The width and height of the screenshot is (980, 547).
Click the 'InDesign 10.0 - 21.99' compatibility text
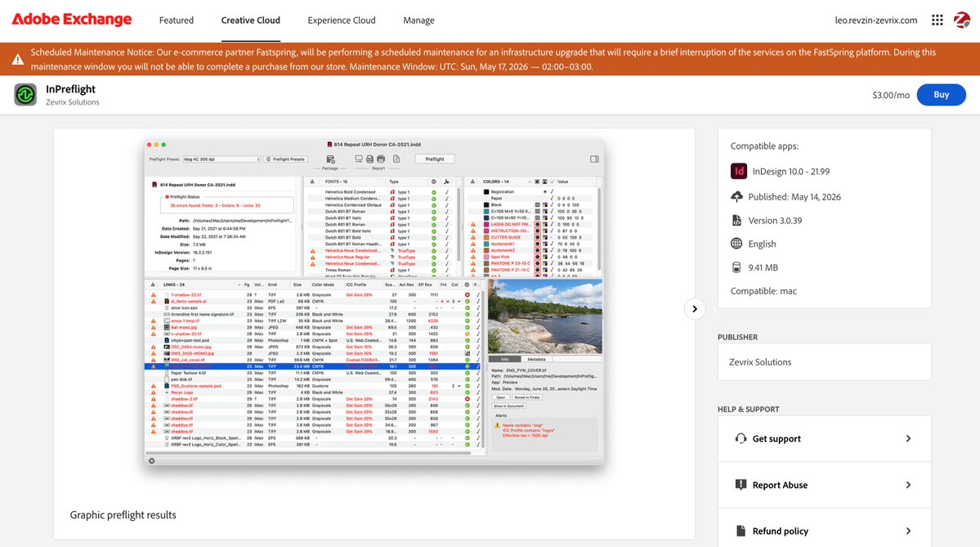click(x=791, y=171)
